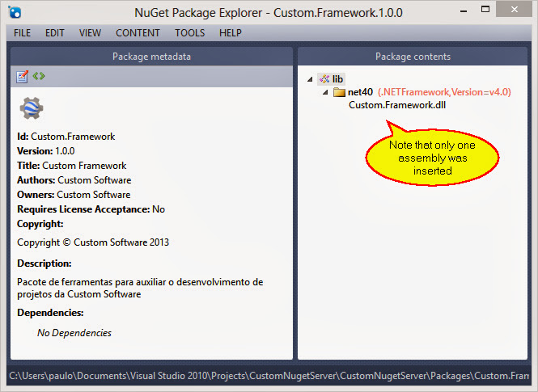538x392 pixels.
Task: Click the Authors: Custom Software line
Action: click(74, 180)
